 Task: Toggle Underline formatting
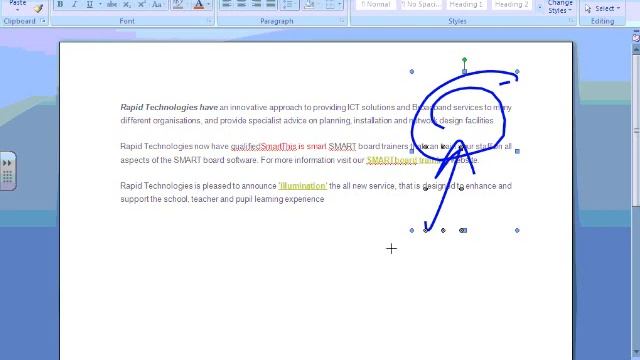coord(89,4)
